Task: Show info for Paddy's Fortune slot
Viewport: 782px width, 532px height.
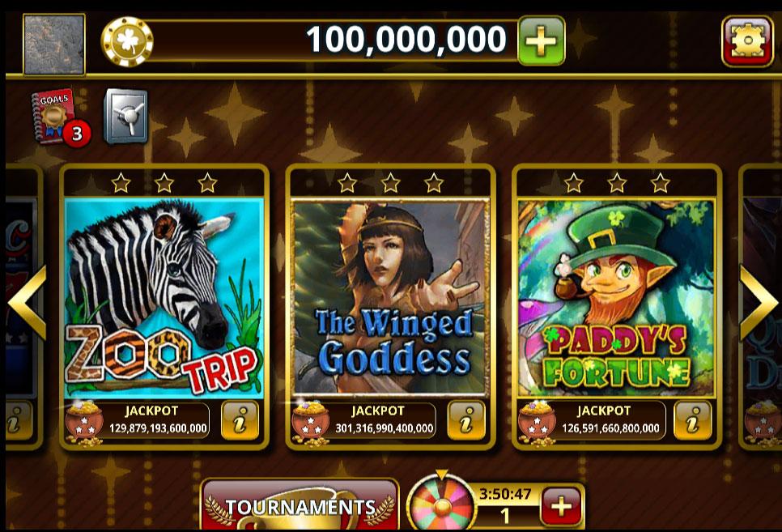Action: [x=692, y=421]
